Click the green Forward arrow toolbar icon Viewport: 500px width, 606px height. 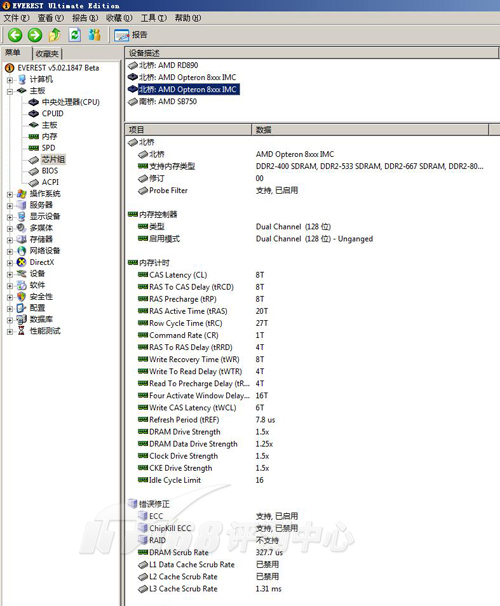point(35,35)
